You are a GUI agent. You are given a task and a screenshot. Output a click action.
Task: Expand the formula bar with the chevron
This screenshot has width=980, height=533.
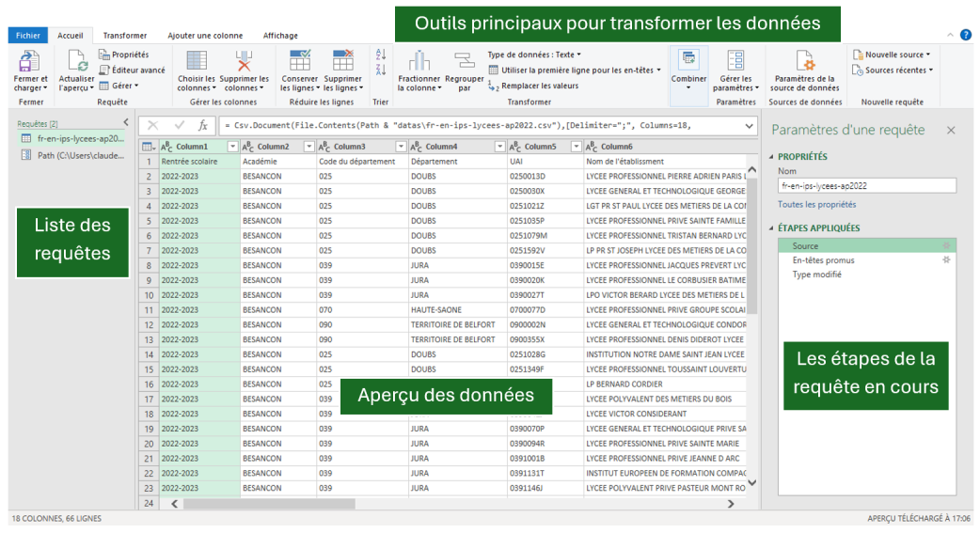click(749, 126)
